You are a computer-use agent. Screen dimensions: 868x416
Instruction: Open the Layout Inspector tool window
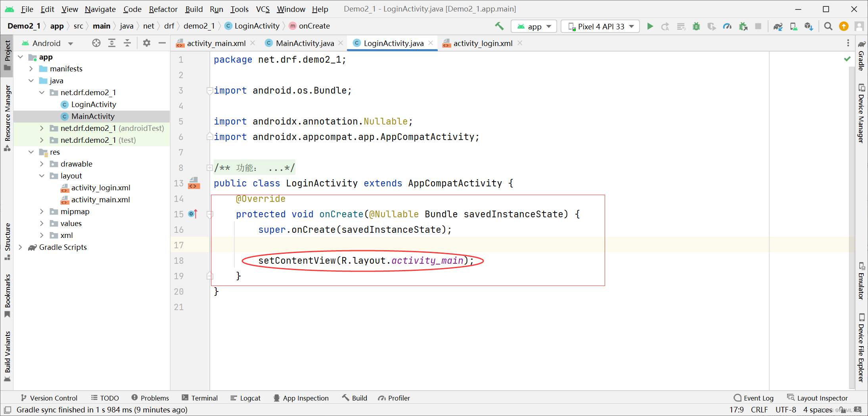coord(818,398)
